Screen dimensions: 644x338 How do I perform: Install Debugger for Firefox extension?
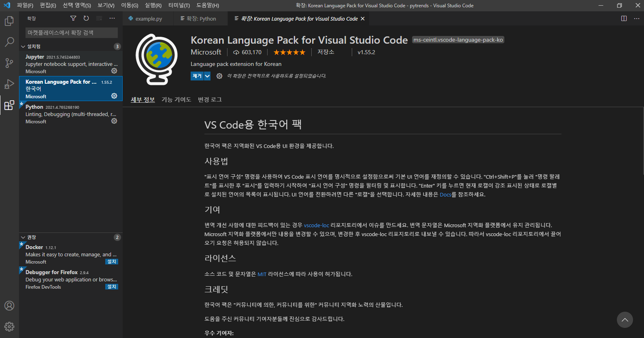click(x=112, y=287)
